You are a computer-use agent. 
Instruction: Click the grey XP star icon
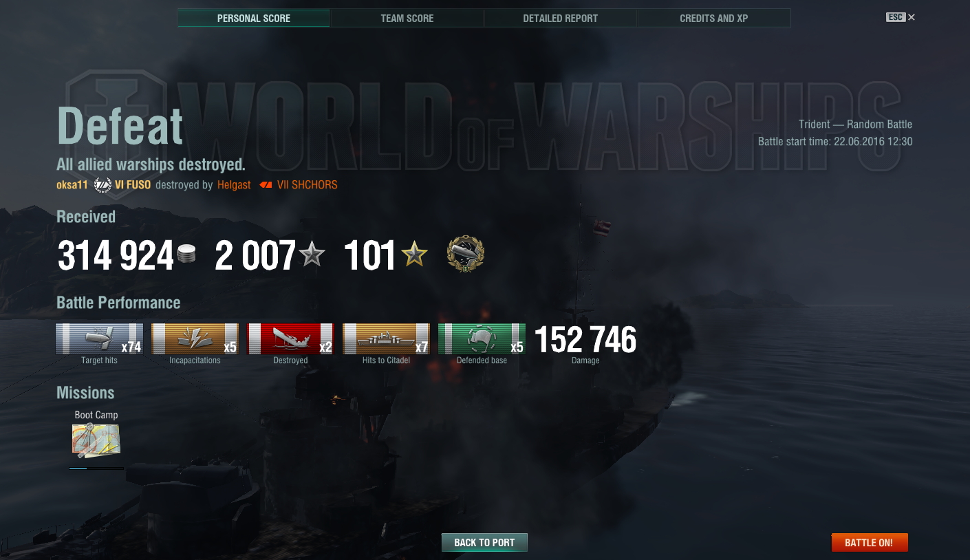312,255
